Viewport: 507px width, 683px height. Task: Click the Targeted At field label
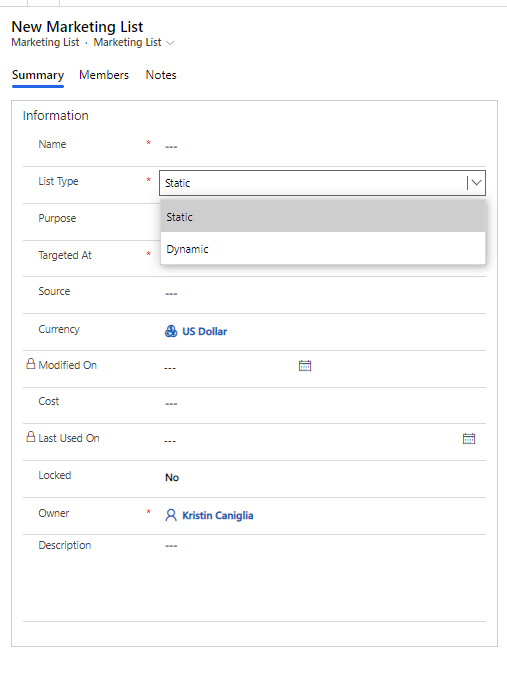tap(65, 255)
